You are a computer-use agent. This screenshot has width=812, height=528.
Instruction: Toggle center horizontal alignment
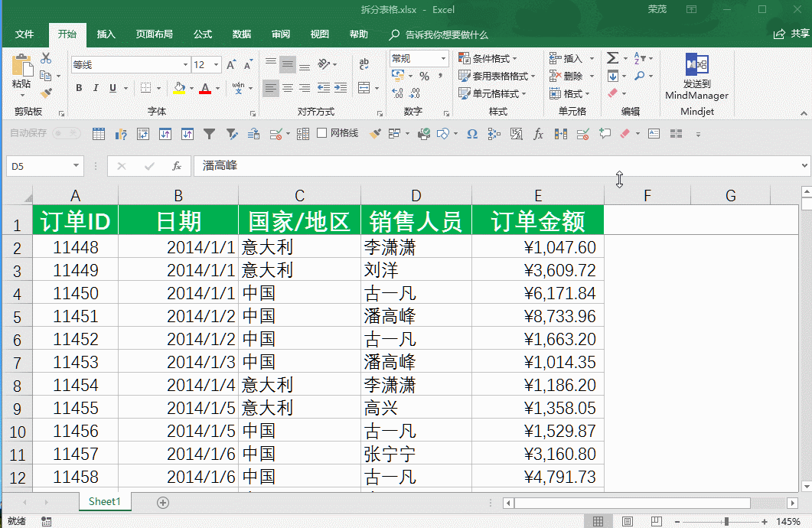click(x=288, y=88)
